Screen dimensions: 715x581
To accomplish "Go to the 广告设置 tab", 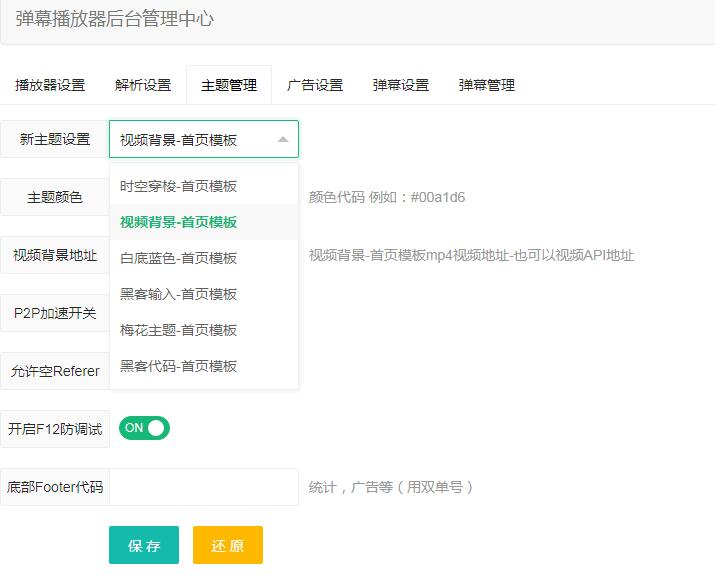I will tap(315, 85).
